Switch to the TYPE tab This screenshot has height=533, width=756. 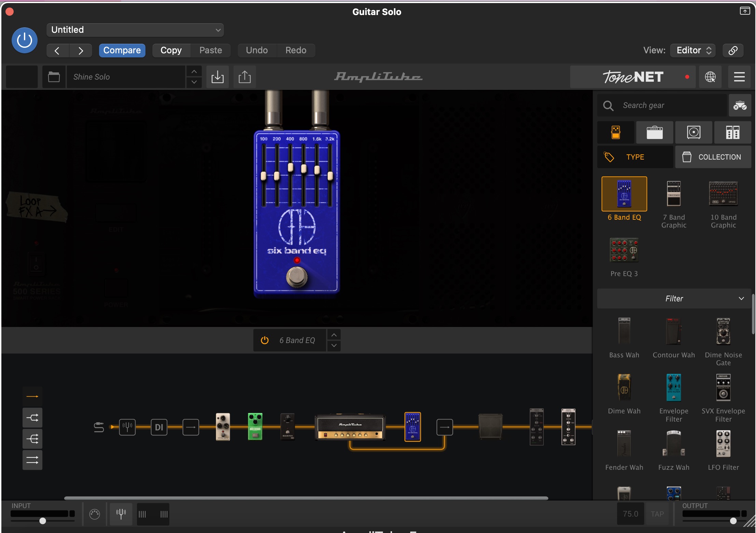click(x=635, y=157)
